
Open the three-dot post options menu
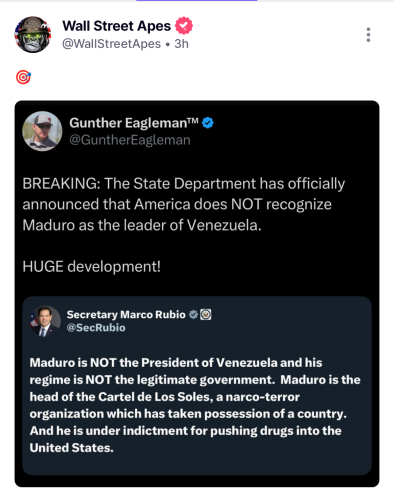pyautogui.click(x=368, y=35)
